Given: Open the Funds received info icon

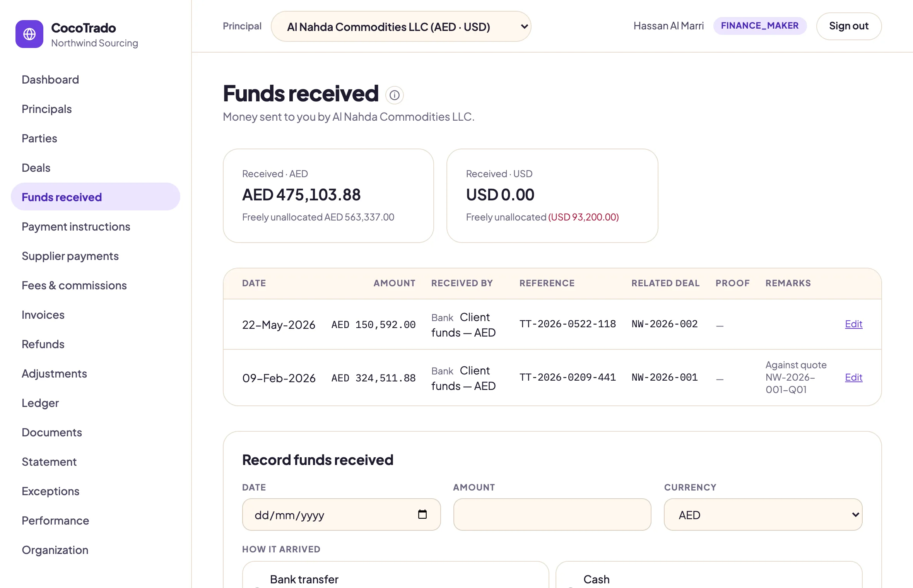Looking at the screenshot, I should pyautogui.click(x=394, y=95).
